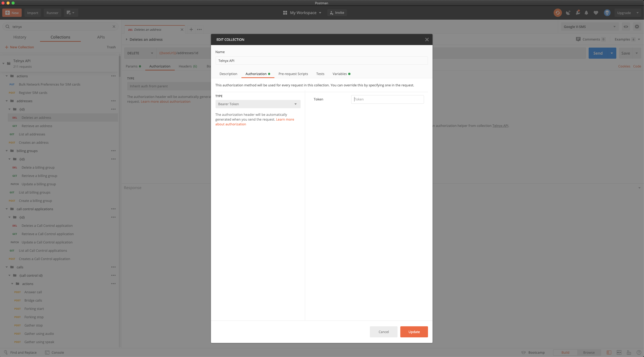Image resolution: width=644 pixels, height=357 pixels.
Task: Click the workspace grid icon
Action: tap(285, 13)
